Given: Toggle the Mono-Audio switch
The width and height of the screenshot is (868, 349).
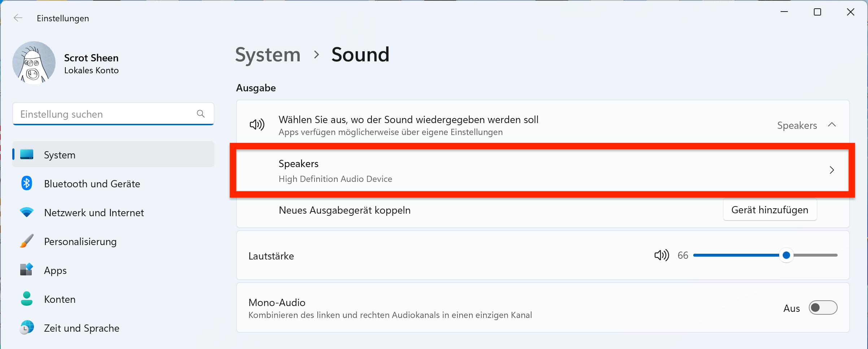Looking at the screenshot, I should [x=823, y=307].
